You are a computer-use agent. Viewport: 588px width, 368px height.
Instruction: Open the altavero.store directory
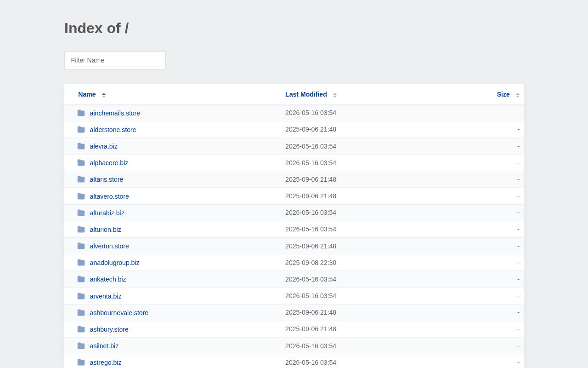click(109, 196)
